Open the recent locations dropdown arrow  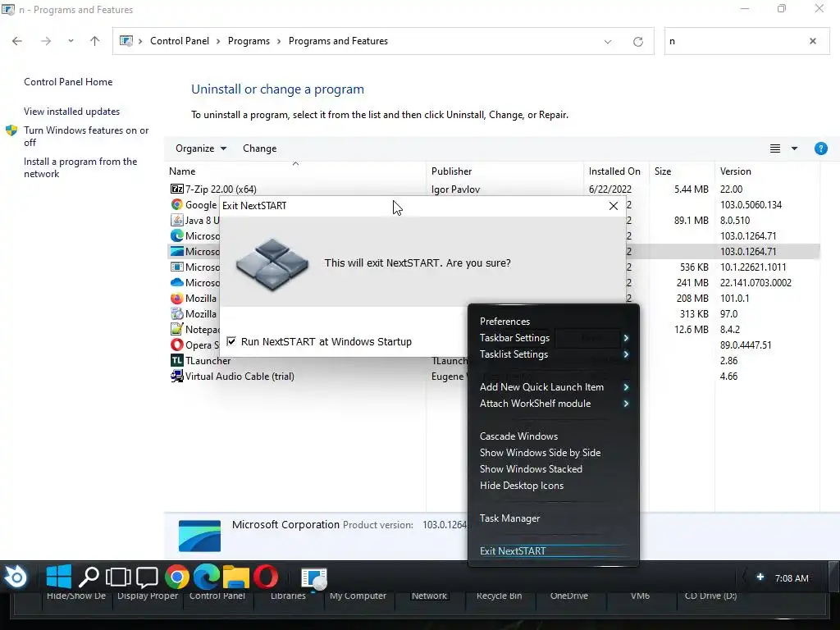click(x=71, y=41)
